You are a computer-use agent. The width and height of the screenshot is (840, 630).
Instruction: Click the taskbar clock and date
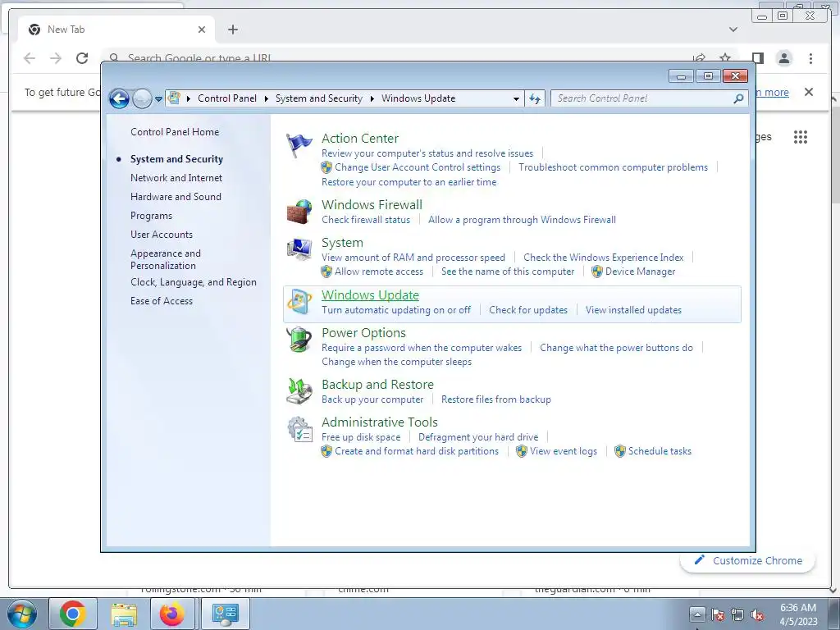[798, 614]
